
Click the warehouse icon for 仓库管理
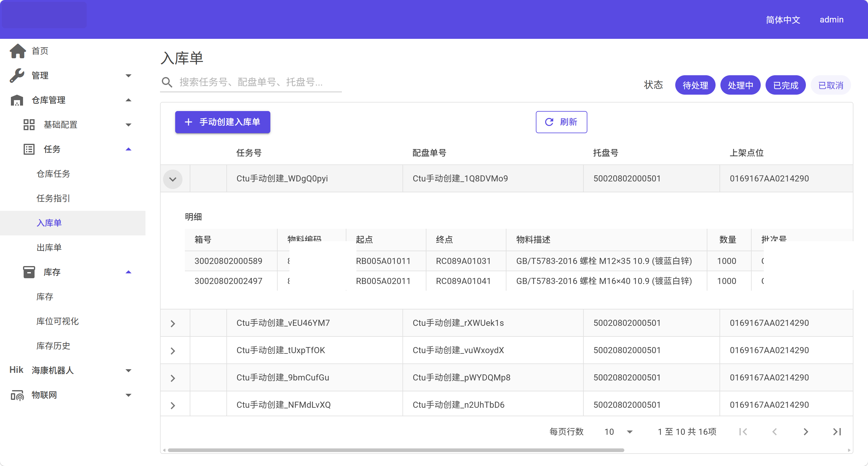click(x=17, y=100)
